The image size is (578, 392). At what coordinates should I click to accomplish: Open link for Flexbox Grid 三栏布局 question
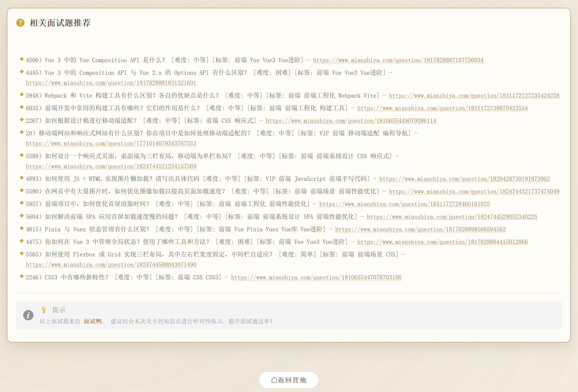click(111, 265)
